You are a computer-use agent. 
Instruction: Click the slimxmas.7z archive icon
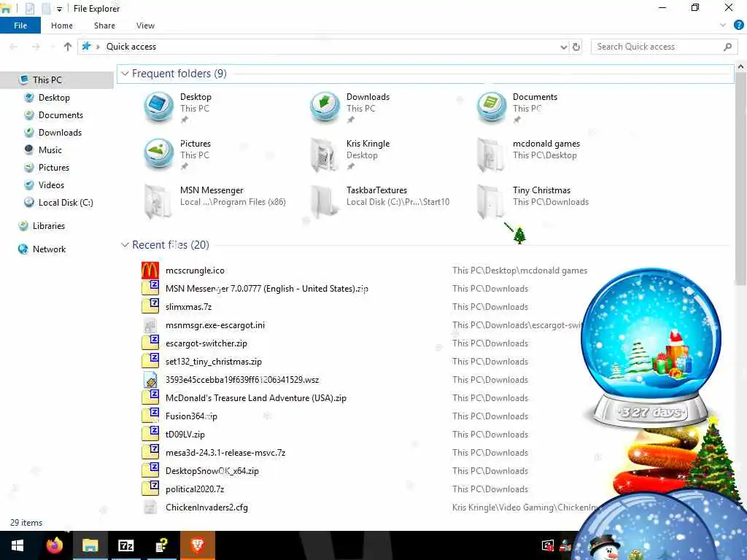pos(150,307)
